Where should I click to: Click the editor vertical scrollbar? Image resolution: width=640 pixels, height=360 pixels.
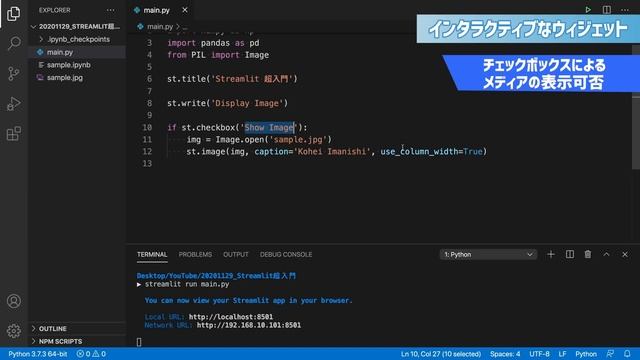tap(636, 106)
